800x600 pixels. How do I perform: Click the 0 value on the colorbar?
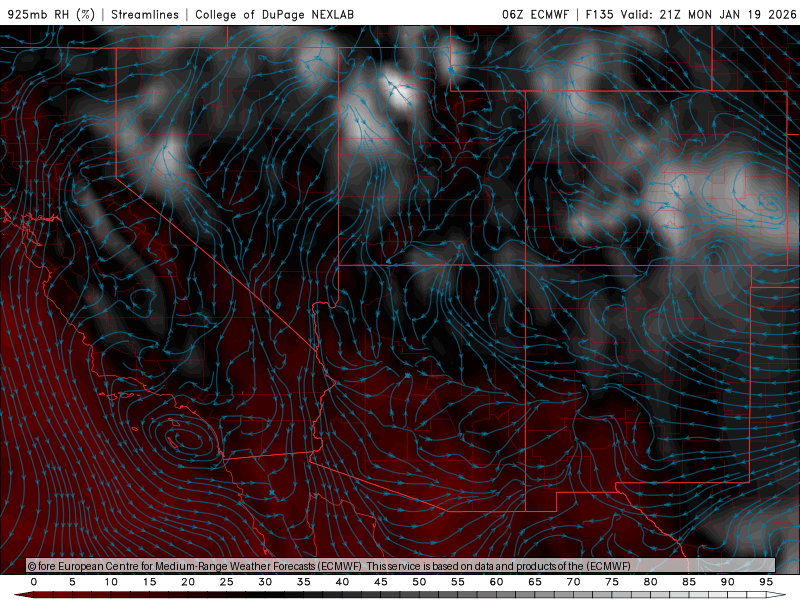point(34,582)
